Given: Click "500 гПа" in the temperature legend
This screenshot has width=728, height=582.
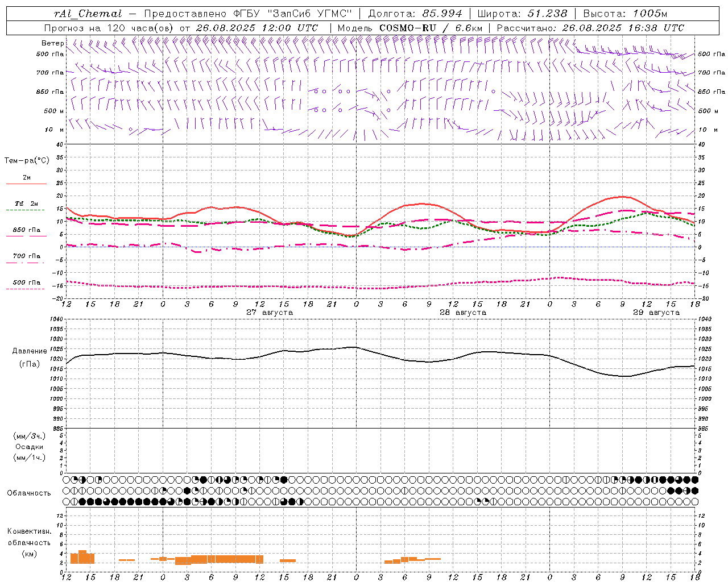Looking at the screenshot, I should [x=27, y=282].
